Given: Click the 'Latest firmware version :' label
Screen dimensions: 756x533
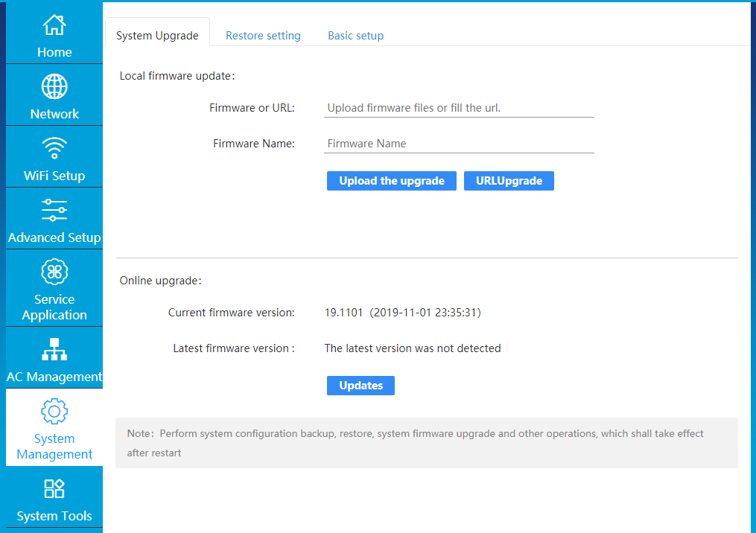Looking at the screenshot, I should click(x=234, y=348).
